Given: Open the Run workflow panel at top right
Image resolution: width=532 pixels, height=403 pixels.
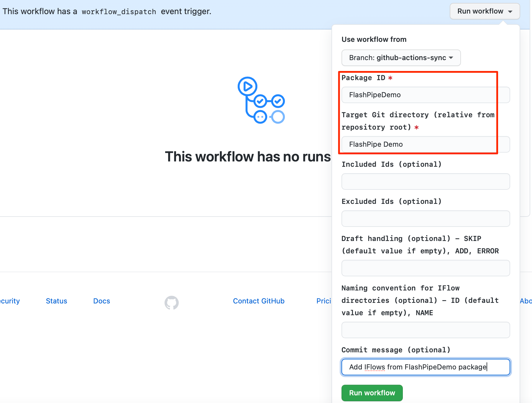Looking at the screenshot, I should (x=485, y=11).
